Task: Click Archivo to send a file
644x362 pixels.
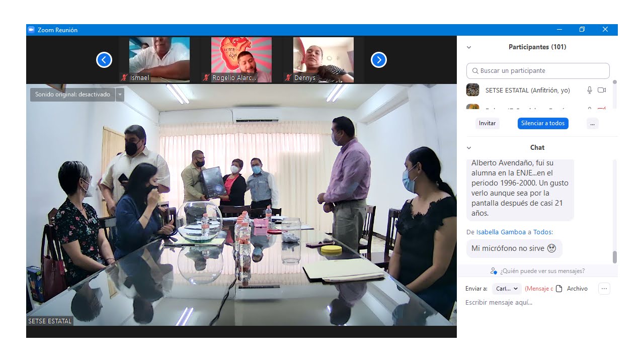Action: pyautogui.click(x=577, y=289)
